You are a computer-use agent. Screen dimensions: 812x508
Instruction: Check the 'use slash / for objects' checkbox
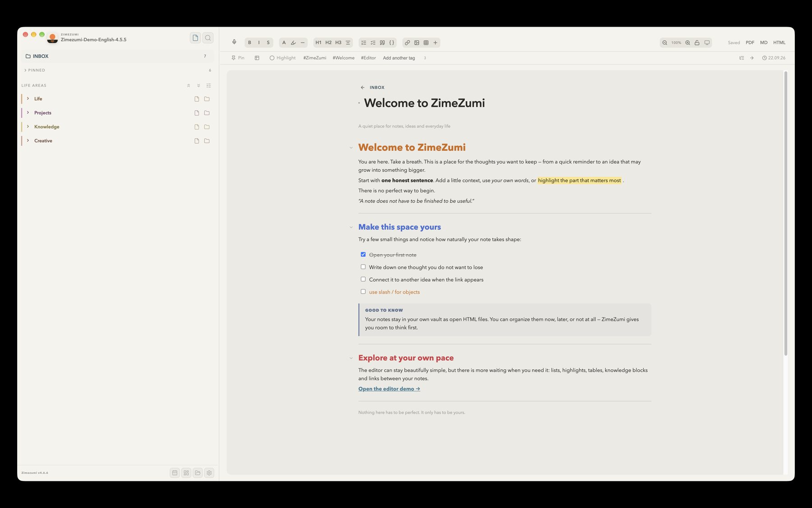(x=363, y=292)
